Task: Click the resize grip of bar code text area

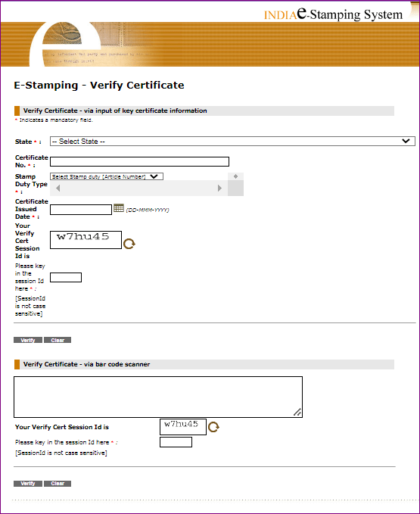Action: (297, 413)
